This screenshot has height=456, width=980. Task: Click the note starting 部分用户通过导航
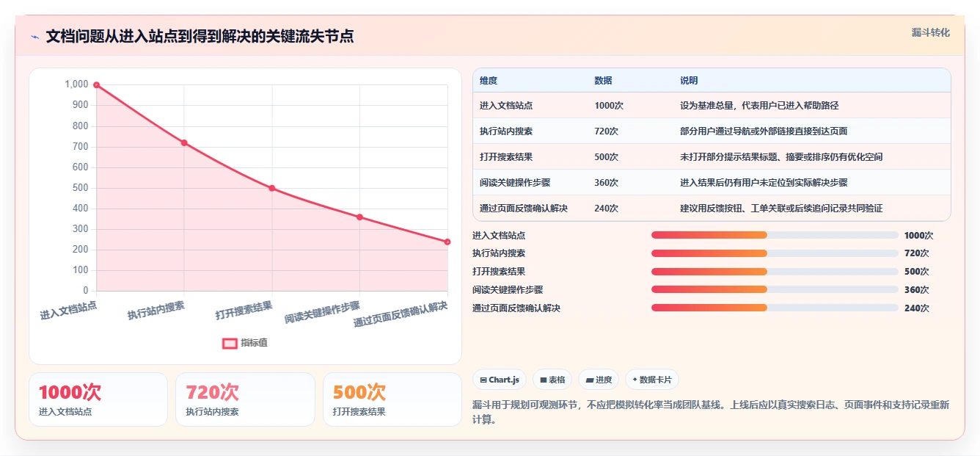point(764,131)
